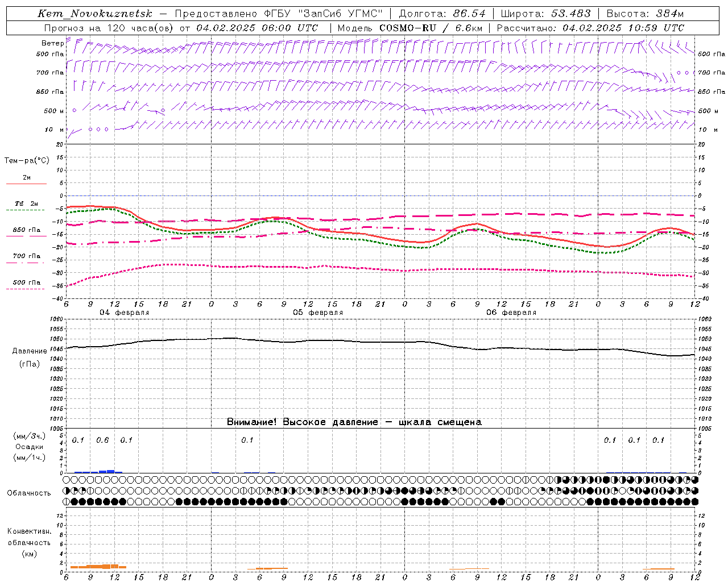
Task: Click the solid line sample under the "2м" legend entry
Action: 26,184
